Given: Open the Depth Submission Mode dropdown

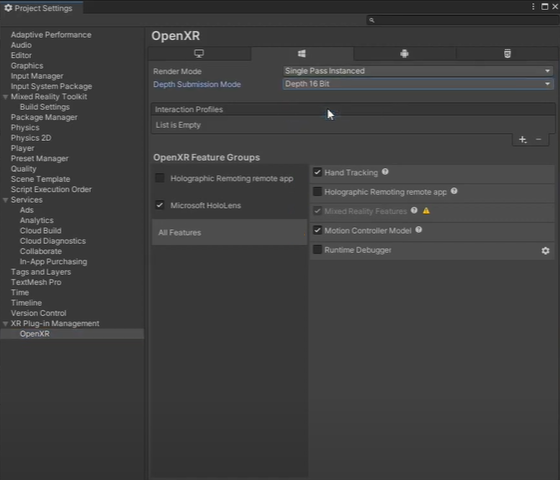Looking at the screenshot, I should coord(418,84).
